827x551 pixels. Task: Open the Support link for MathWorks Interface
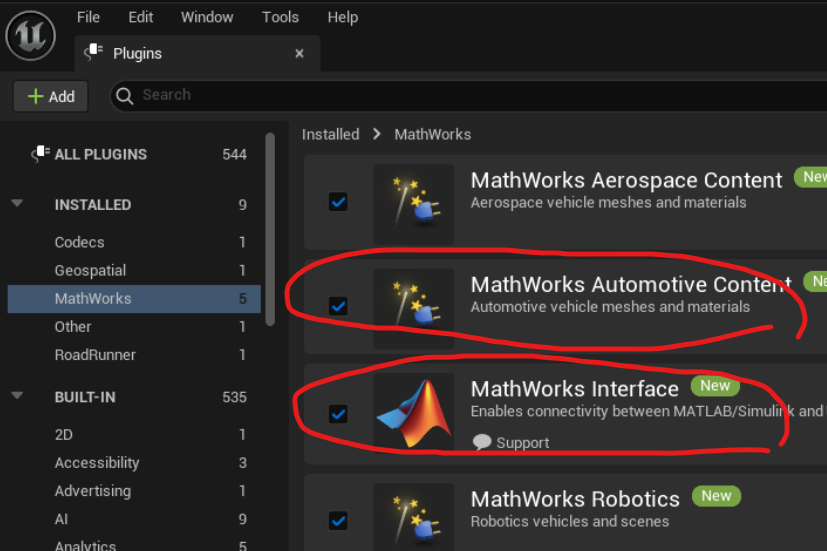point(511,442)
